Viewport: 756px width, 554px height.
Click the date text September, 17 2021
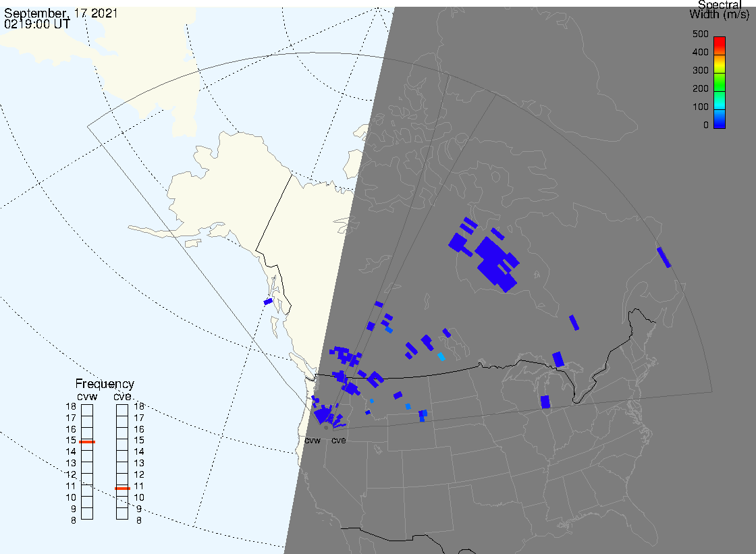(61, 13)
